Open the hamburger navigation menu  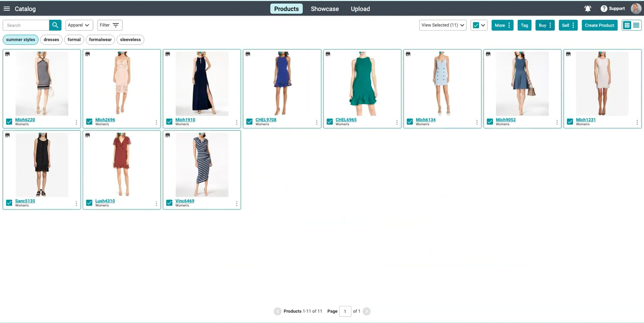click(x=7, y=9)
